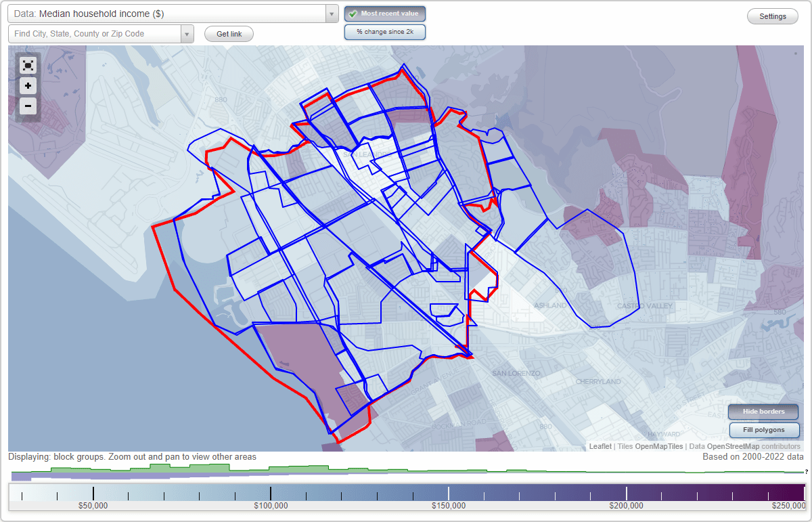
Task: Click the fit-to-extent icon above zoom controls
Action: (28, 65)
